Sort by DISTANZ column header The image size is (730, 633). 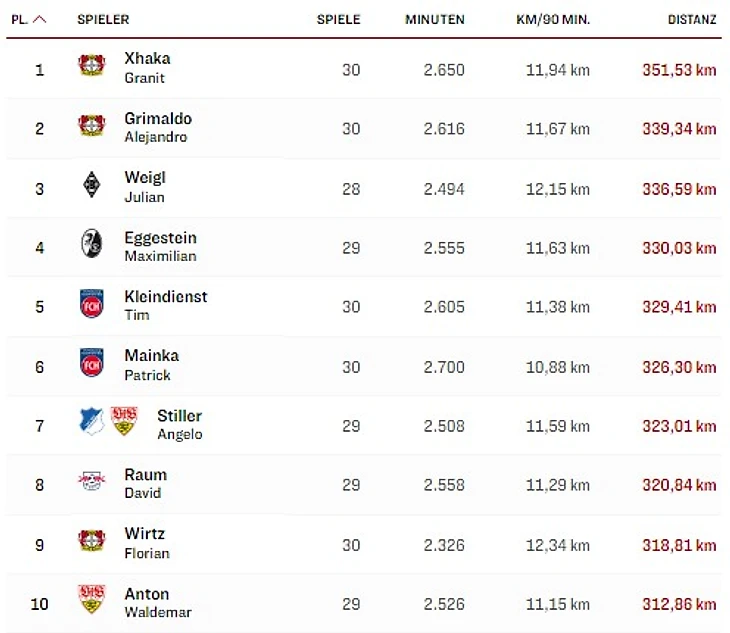[692, 19]
